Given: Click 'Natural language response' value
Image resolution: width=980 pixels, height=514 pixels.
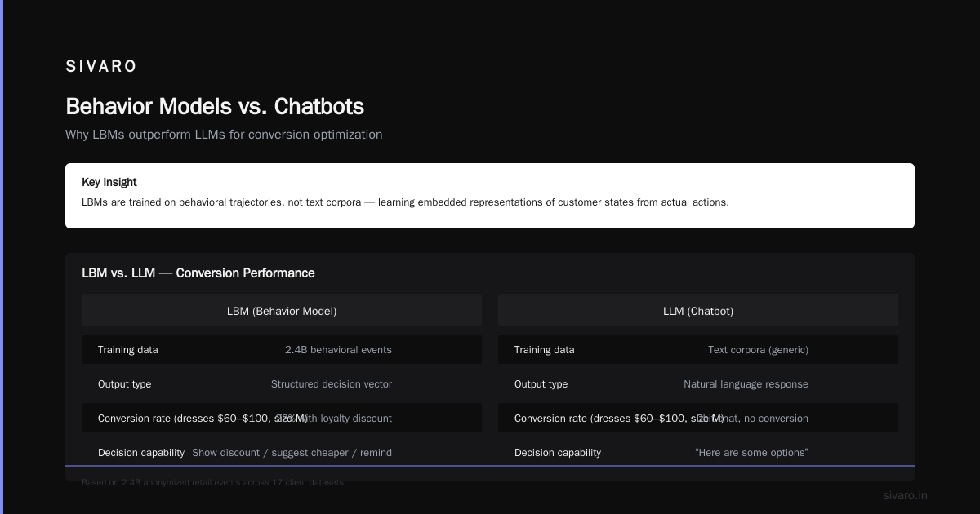Looking at the screenshot, I should [746, 384].
